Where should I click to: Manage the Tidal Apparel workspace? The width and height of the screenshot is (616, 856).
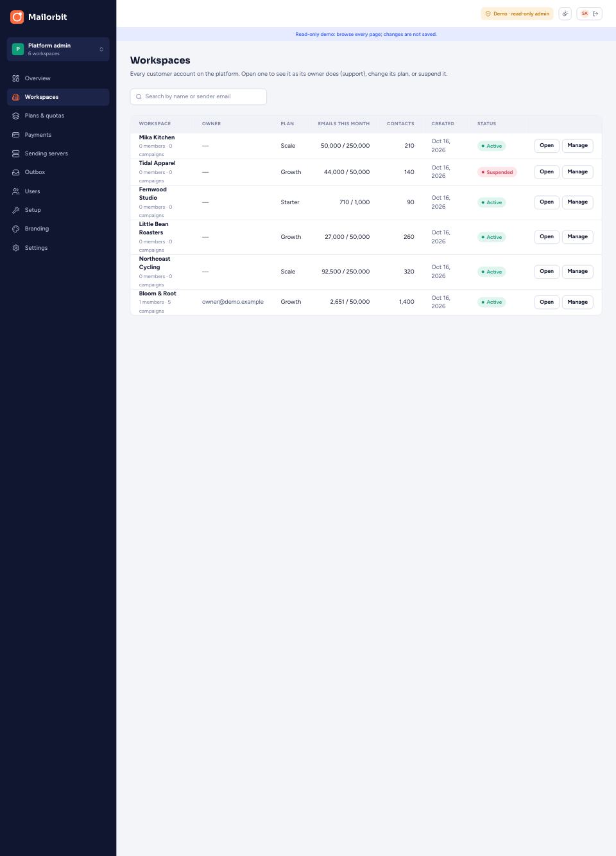[x=577, y=172]
